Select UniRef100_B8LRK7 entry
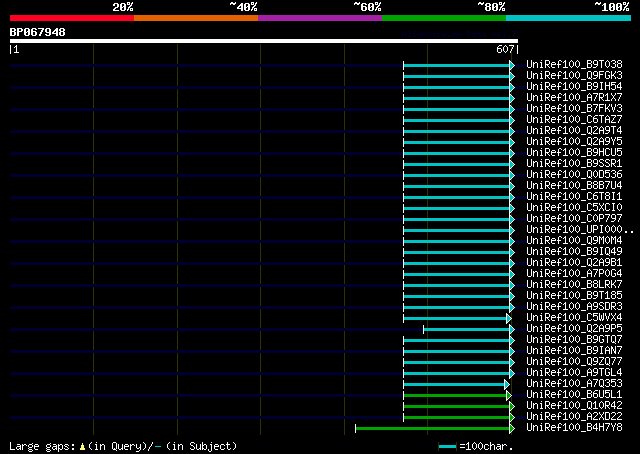Screen dimensions: 640x454 [x=574, y=285]
